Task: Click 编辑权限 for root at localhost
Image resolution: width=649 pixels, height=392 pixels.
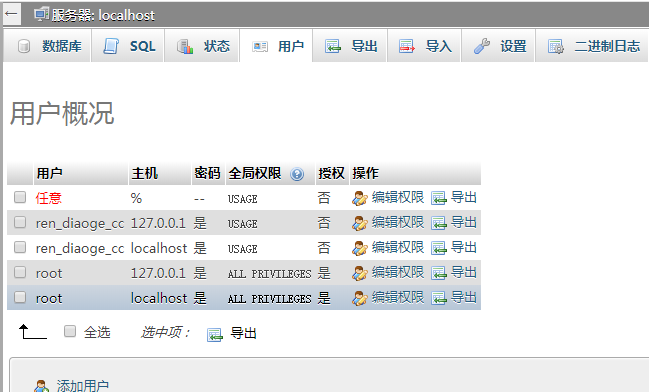Action: click(398, 298)
